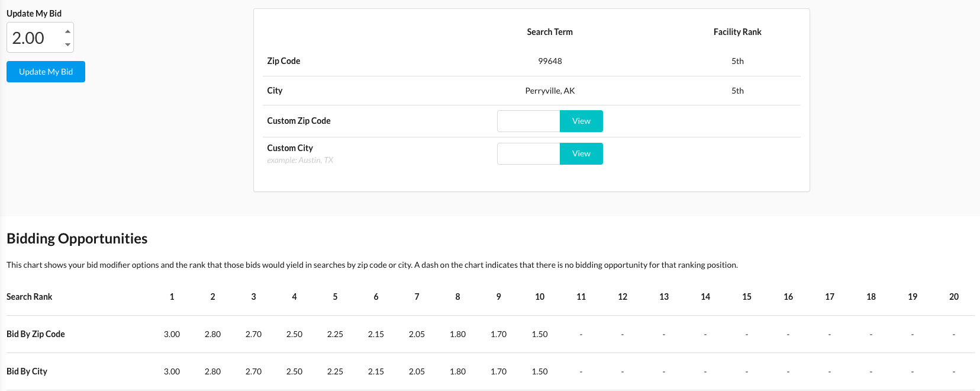
Task: Click 2.80 in the Bid By City row
Action: [213, 371]
